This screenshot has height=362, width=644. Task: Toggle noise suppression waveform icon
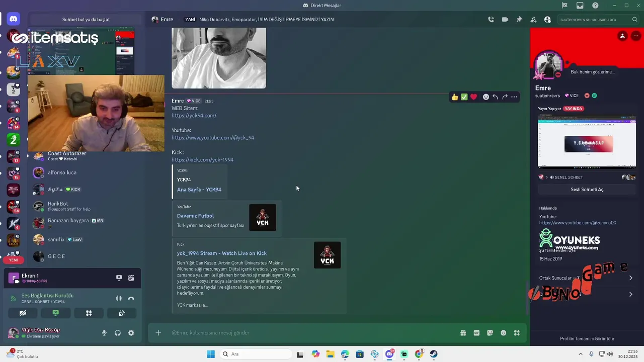[119, 298]
